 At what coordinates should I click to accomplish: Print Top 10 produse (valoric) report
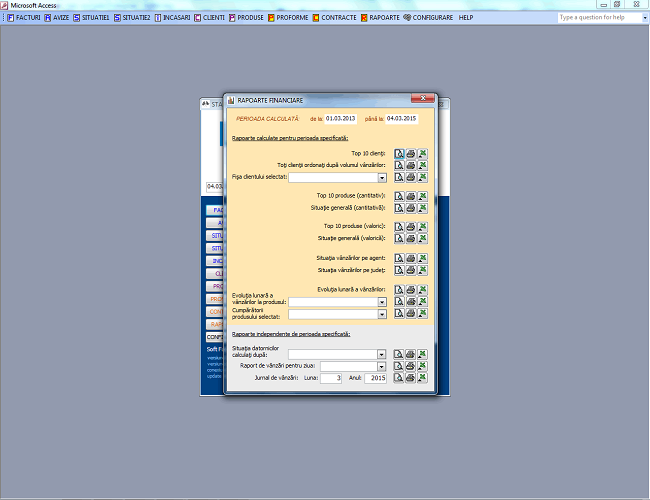click(x=410, y=227)
